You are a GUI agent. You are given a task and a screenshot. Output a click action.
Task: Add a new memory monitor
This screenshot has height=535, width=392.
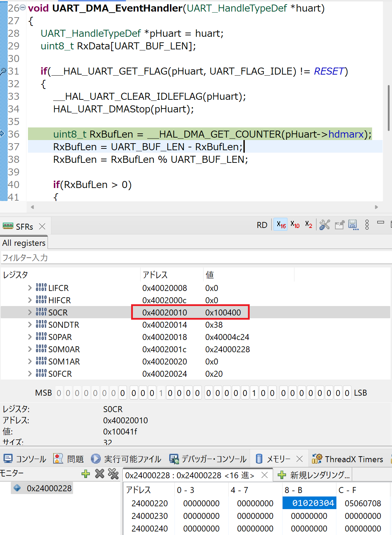point(86,474)
